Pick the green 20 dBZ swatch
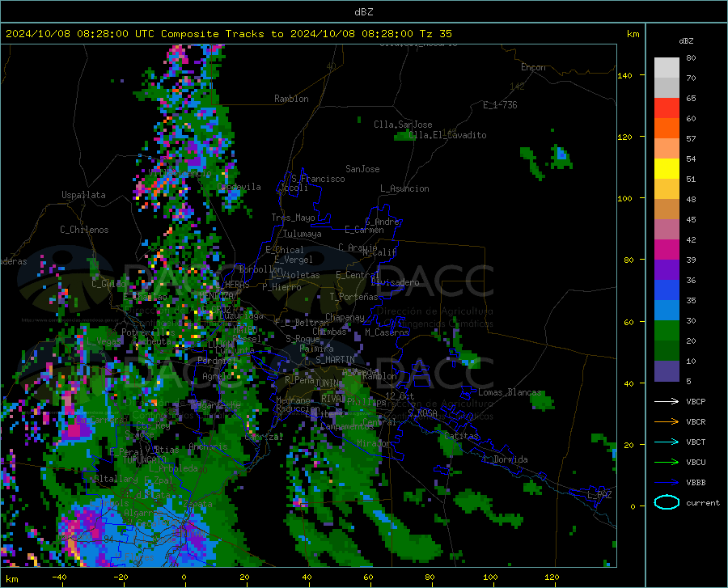The width and height of the screenshot is (728, 588). 667,331
